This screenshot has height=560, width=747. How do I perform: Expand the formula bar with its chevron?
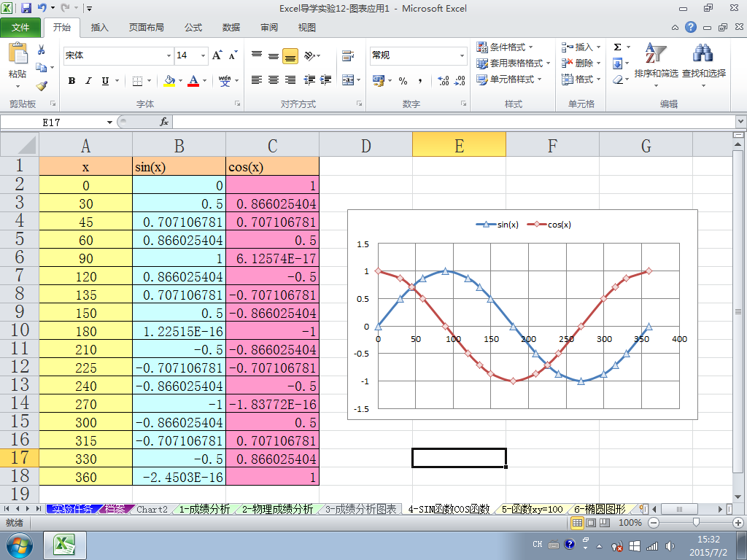tap(741, 122)
